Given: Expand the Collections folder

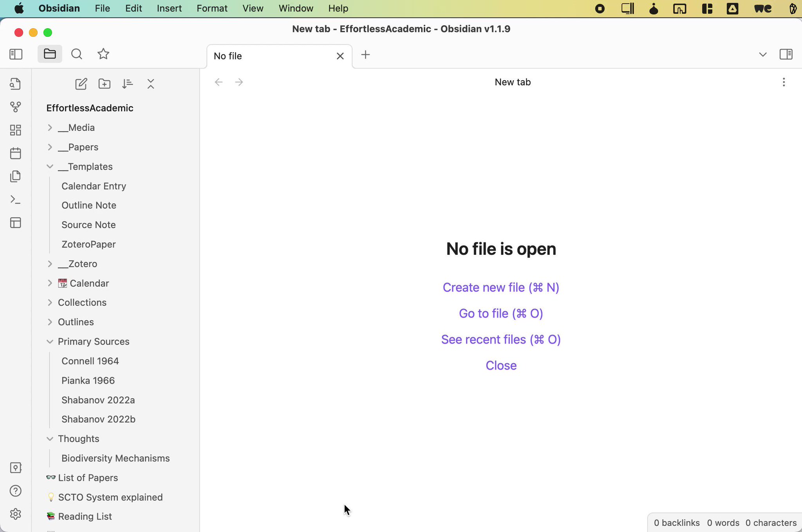Looking at the screenshot, I should pyautogui.click(x=49, y=303).
